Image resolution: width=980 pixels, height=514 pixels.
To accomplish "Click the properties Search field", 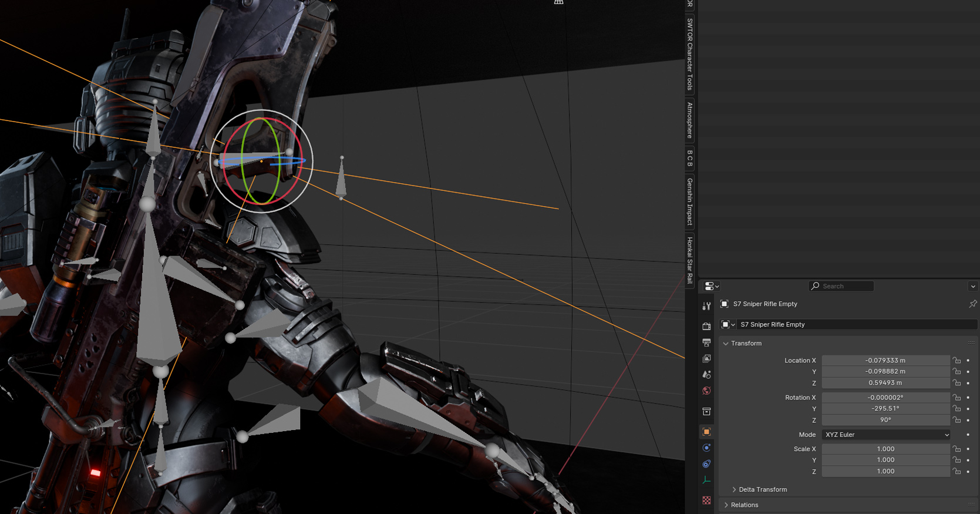I will [x=841, y=286].
